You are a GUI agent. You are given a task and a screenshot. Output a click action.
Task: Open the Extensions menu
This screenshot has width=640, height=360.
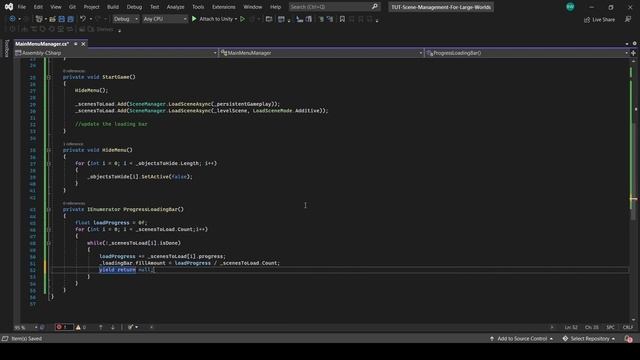(x=224, y=7)
